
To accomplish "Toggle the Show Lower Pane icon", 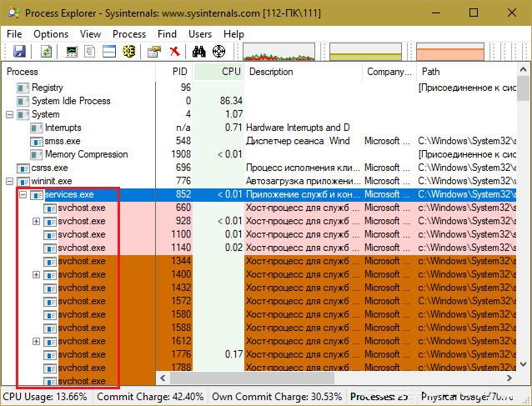I will [109, 52].
